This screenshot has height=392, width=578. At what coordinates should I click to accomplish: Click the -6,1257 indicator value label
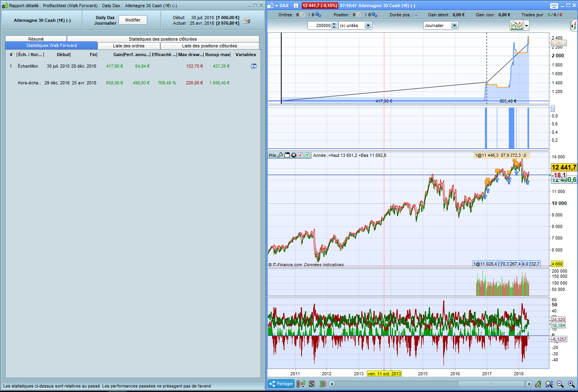(x=559, y=339)
